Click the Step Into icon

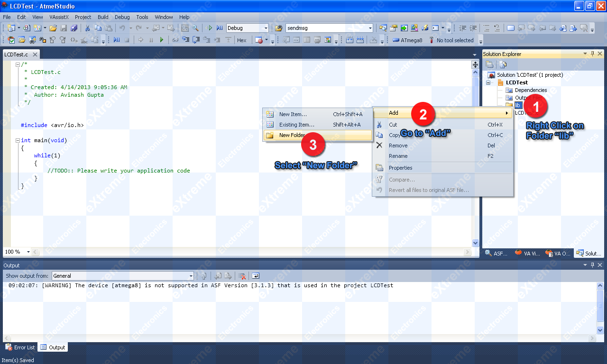tap(185, 40)
